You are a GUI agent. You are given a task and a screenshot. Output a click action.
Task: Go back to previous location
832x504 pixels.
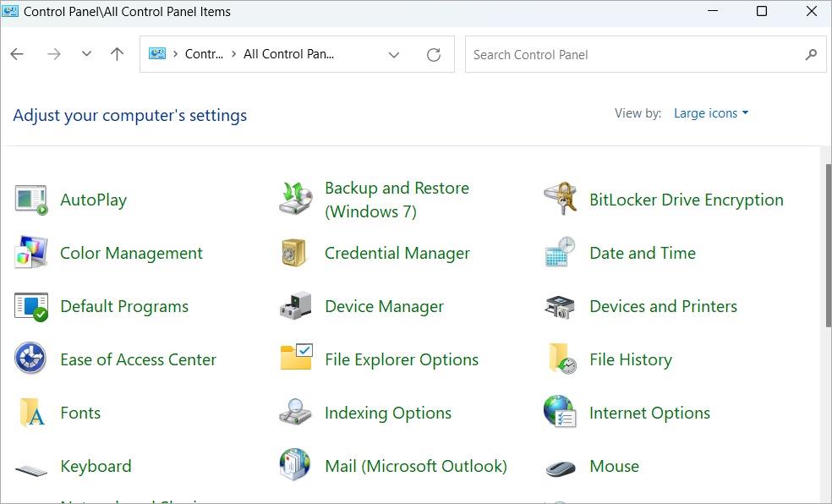click(x=17, y=53)
